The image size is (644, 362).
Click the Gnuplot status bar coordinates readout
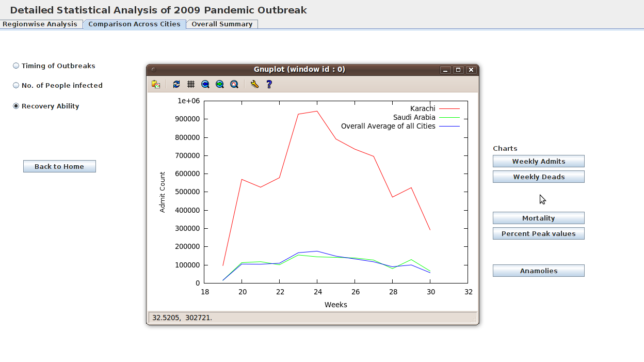point(182,318)
